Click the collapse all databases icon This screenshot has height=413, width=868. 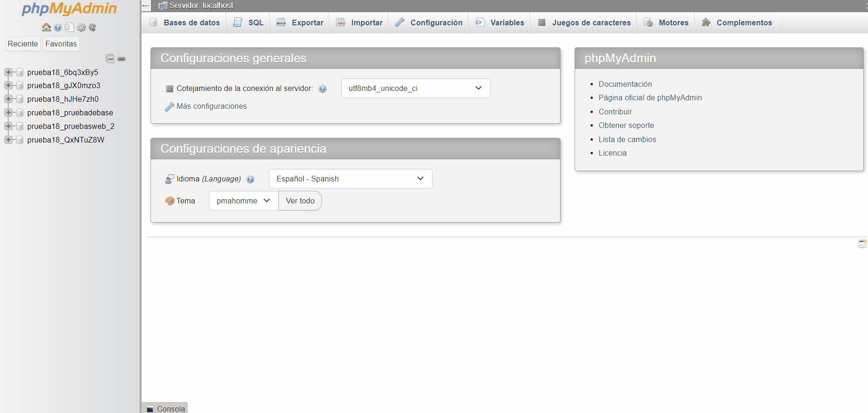(110, 59)
